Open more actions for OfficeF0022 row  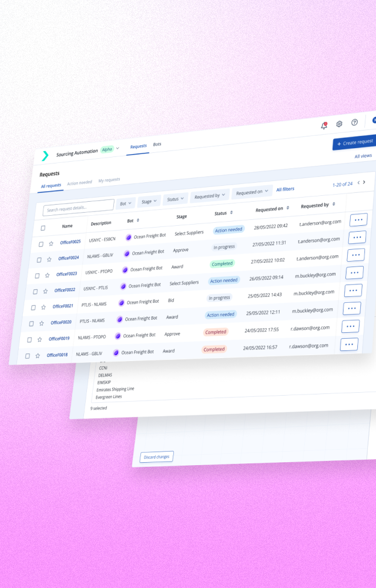(354, 273)
